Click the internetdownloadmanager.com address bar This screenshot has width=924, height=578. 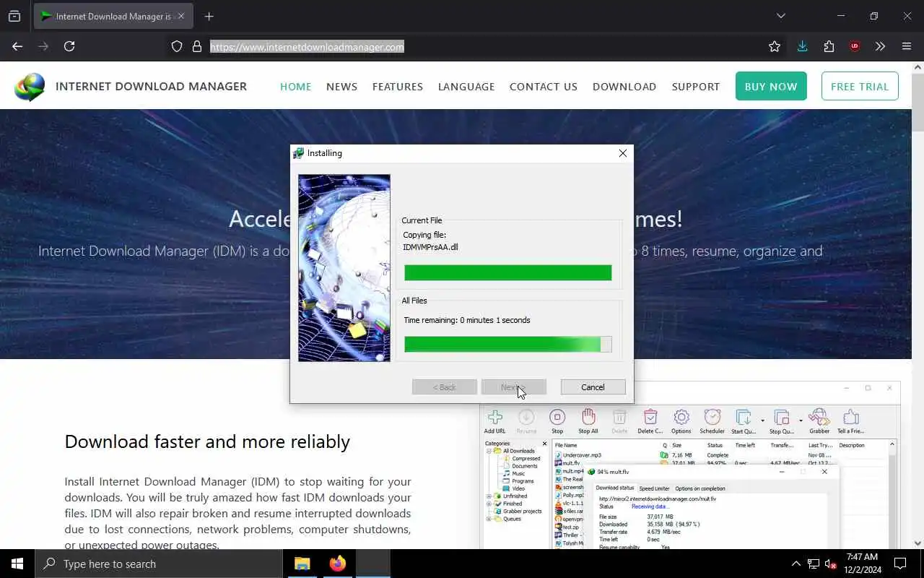coord(307,47)
